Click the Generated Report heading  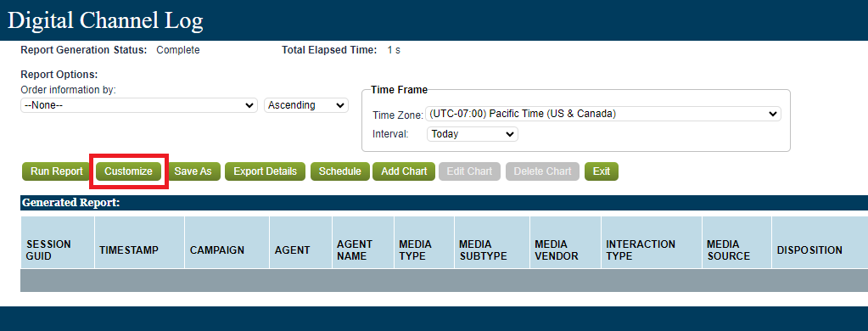[71, 203]
